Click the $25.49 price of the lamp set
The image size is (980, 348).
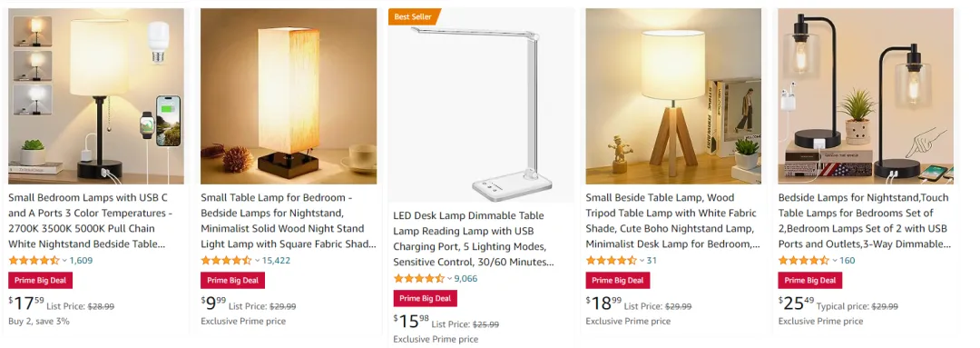(x=797, y=303)
